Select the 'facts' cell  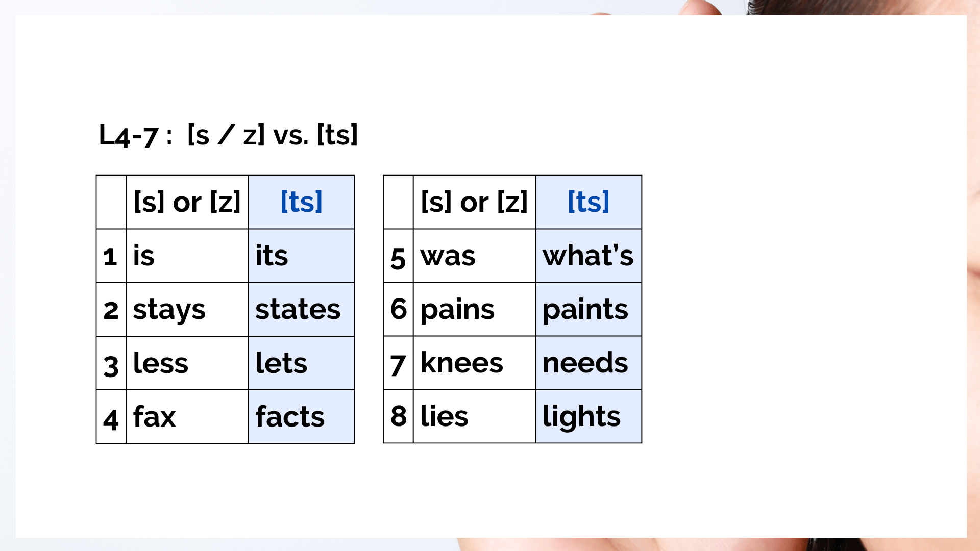302,416
